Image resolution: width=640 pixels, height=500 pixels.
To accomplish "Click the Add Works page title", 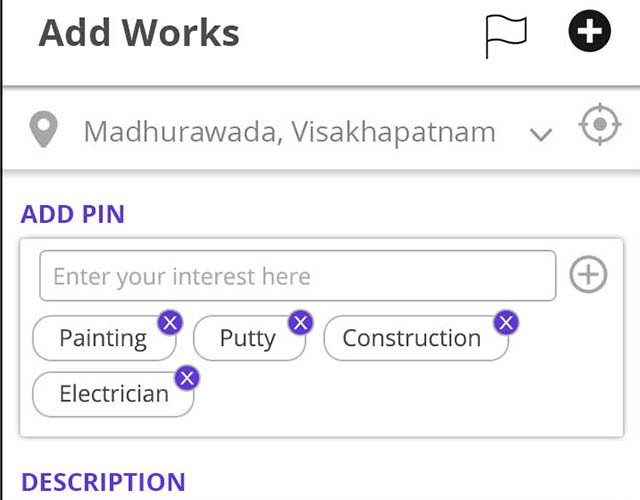I will click(x=139, y=33).
